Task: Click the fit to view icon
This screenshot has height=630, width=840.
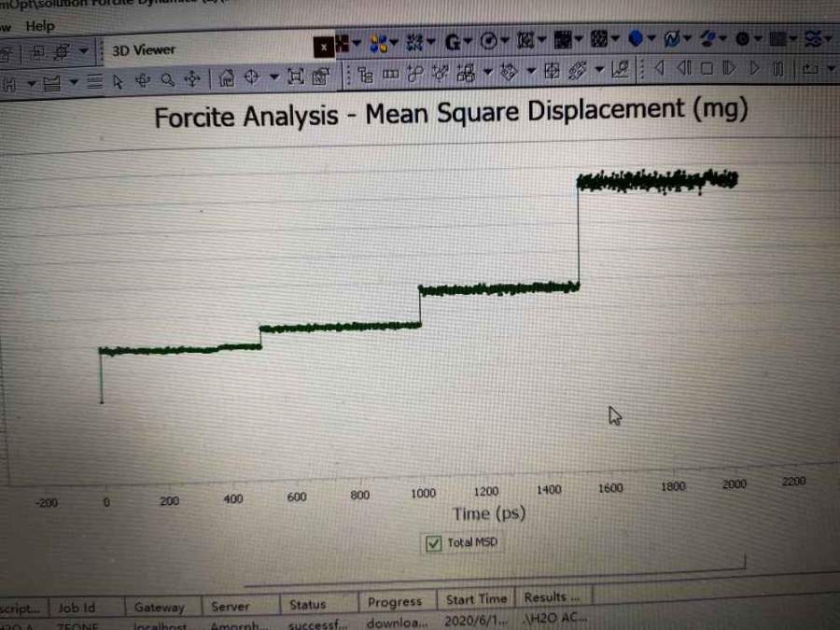Action: pyautogui.click(x=296, y=77)
